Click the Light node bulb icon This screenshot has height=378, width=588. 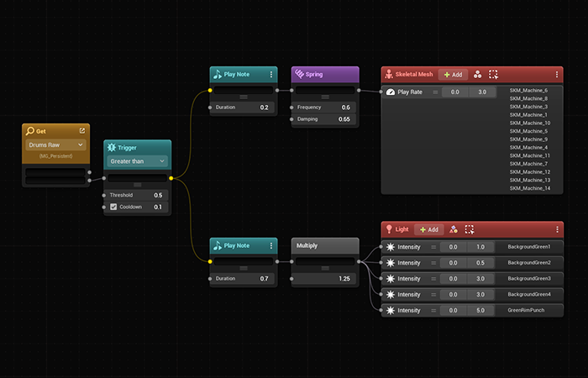pyautogui.click(x=389, y=229)
